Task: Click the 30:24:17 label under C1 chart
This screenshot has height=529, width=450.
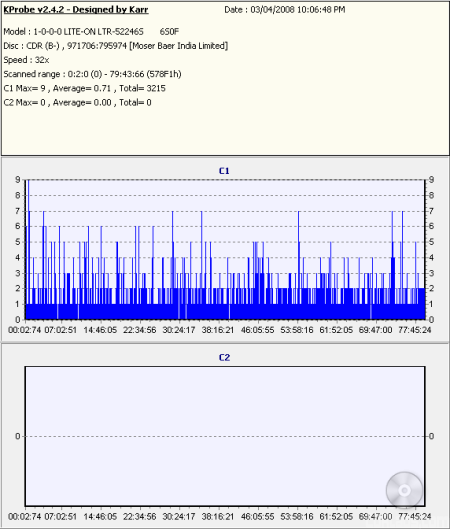Action: [x=179, y=330]
